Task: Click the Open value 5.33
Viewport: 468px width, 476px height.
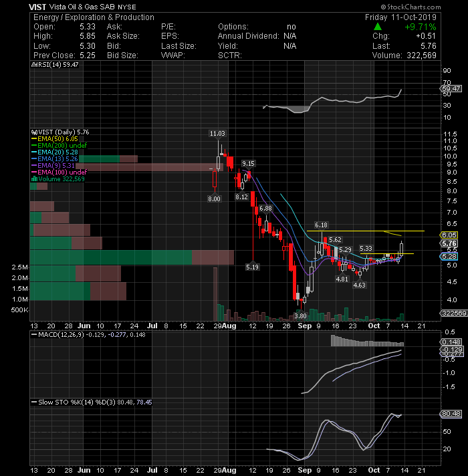Action: [88, 27]
